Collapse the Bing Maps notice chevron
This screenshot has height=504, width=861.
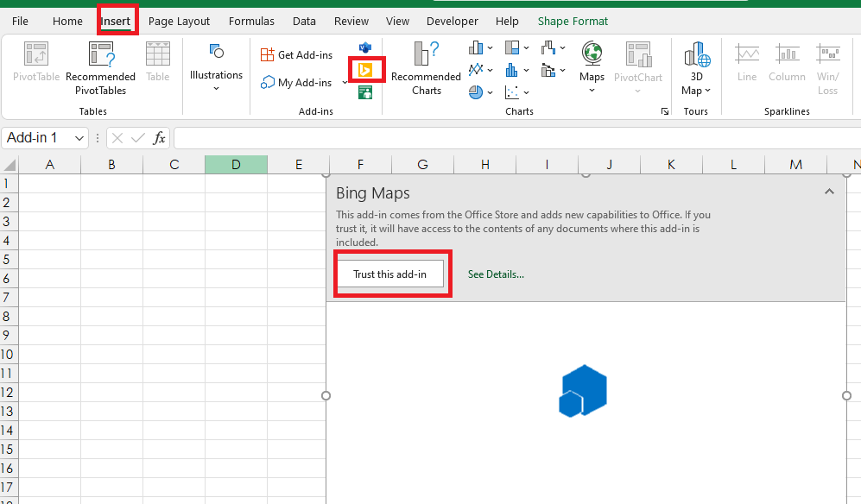pyautogui.click(x=829, y=192)
